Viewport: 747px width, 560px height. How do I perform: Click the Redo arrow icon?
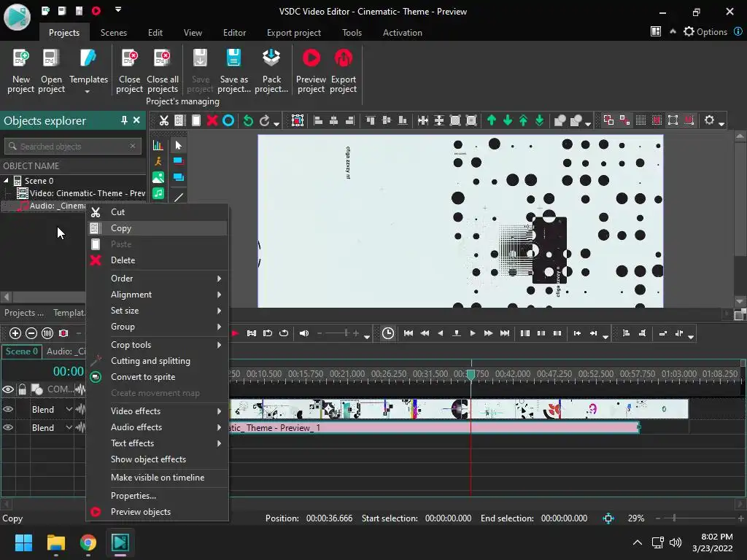[x=264, y=120]
